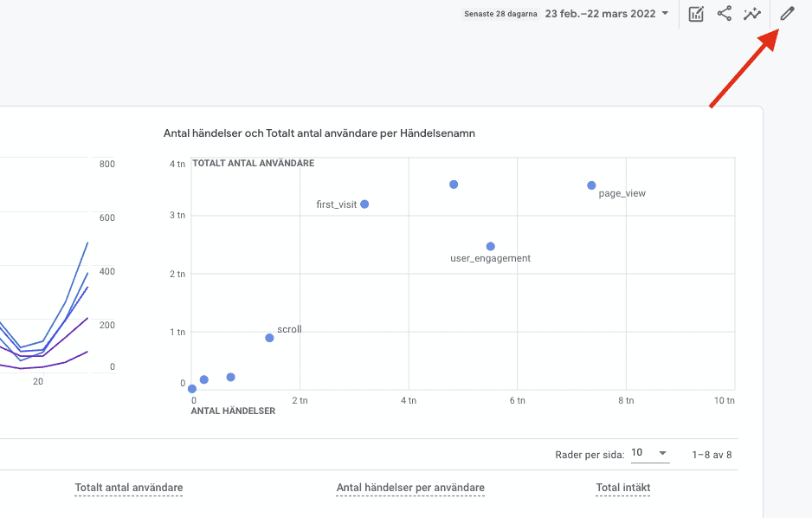This screenshot has width=812, height=518.
Task: Click the scatter point at the chart origin
Action: 192,389
